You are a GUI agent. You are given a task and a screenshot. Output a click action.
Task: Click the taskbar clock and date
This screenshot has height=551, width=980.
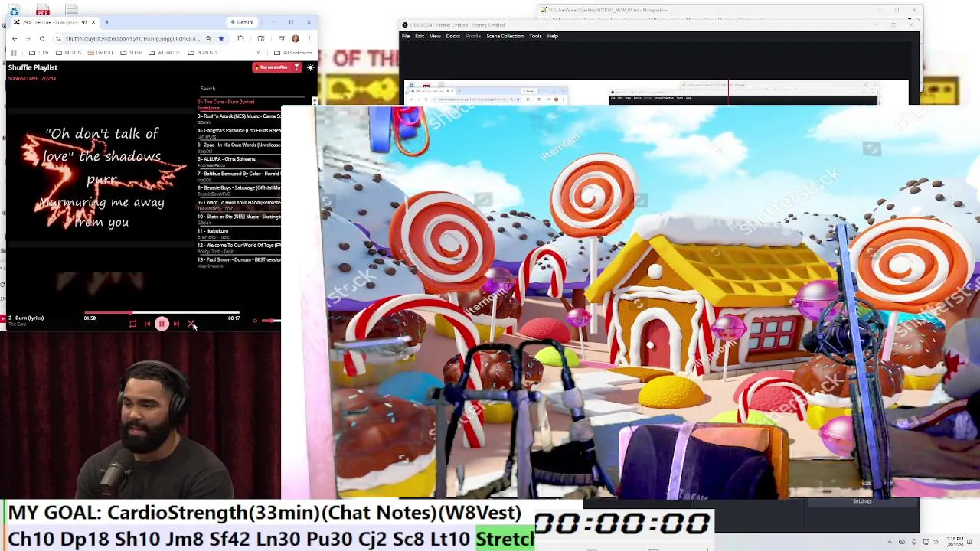954,542
